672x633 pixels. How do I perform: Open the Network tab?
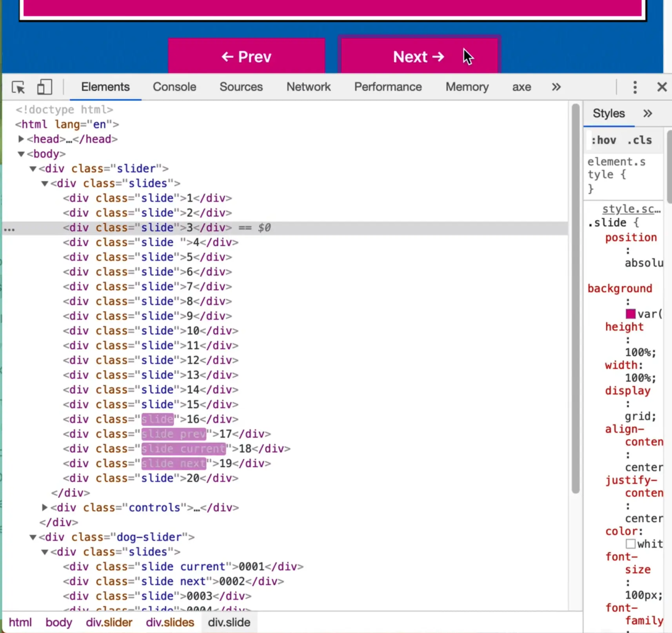point(308,87)
